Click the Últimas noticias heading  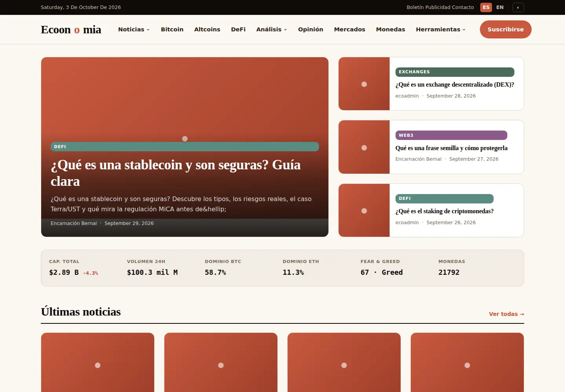(x=81, y=312)
